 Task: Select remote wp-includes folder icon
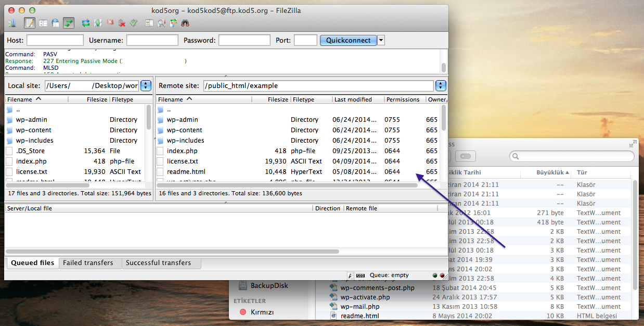coord(160,141)
